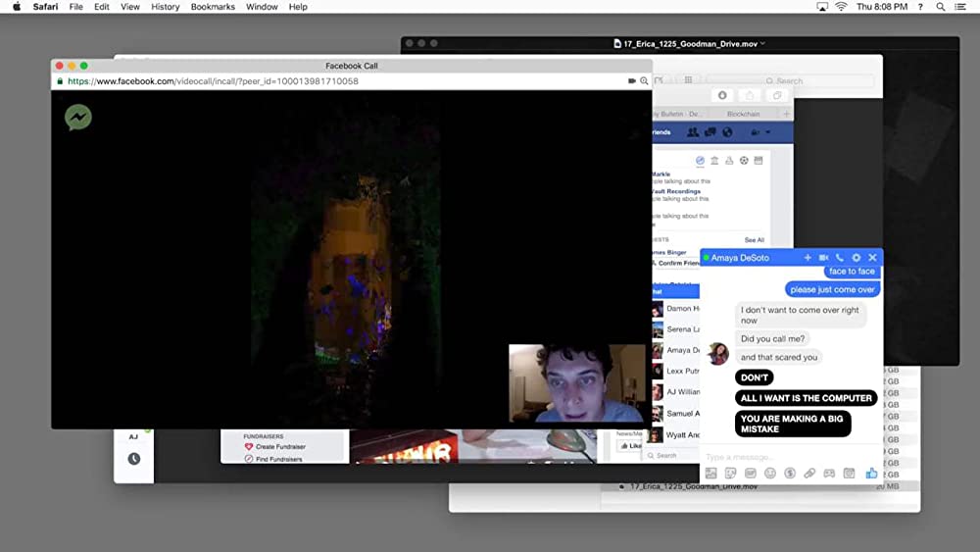Click the Messenger logo in the call window
The height and width of the screenshot is (552, 980).
click(78, 118)
